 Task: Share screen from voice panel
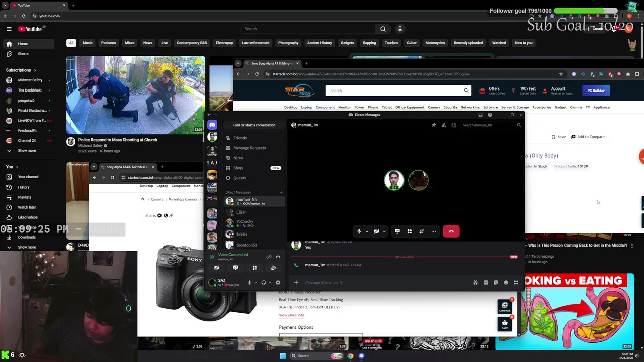pyautogui.click(x=235, y=268)
